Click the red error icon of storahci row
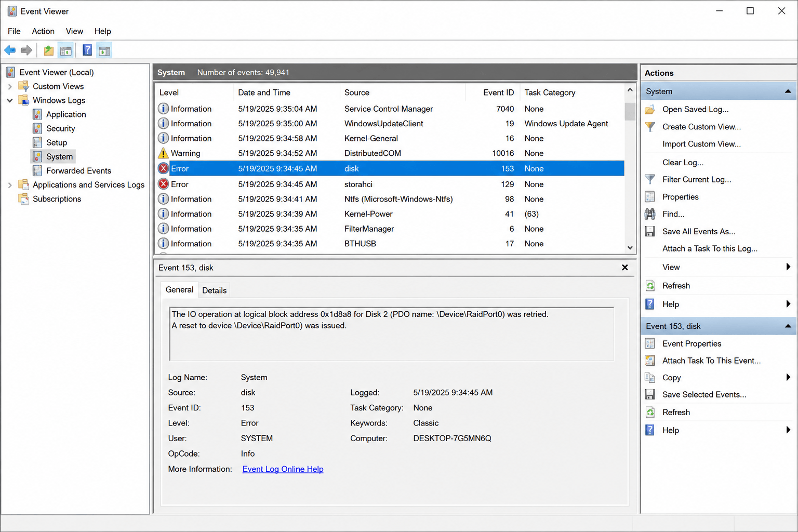 click(x=163, y=184)
